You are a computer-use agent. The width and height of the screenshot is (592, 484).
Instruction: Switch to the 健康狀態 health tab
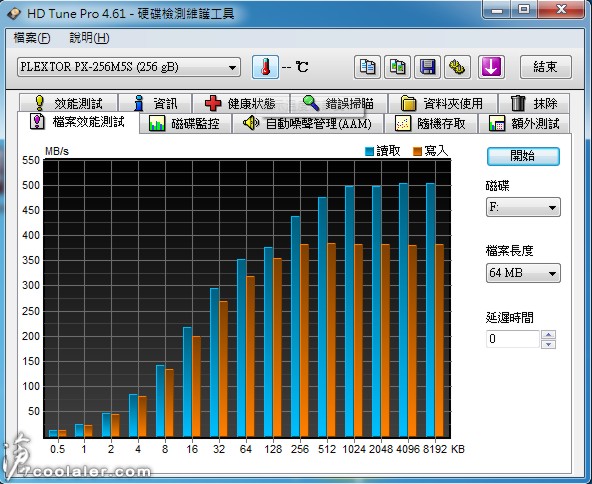coord(241,103)
